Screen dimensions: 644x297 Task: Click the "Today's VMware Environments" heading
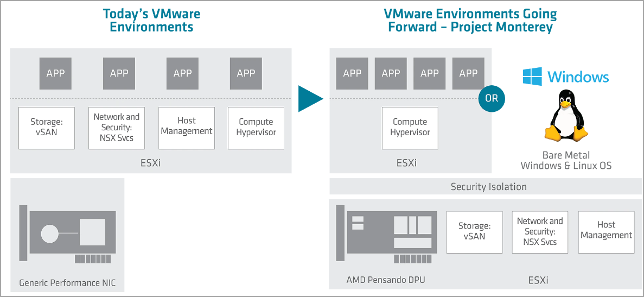point(151,20)
